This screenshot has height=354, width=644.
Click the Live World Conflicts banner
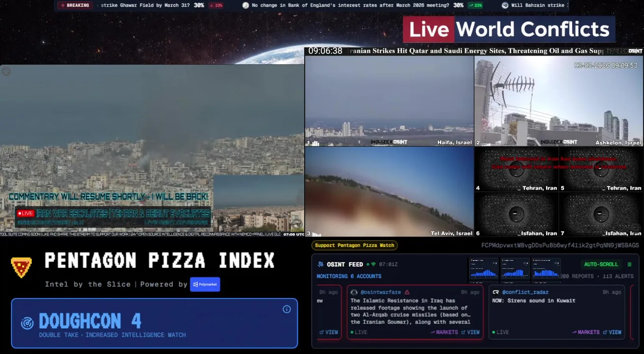click(509, 29)
